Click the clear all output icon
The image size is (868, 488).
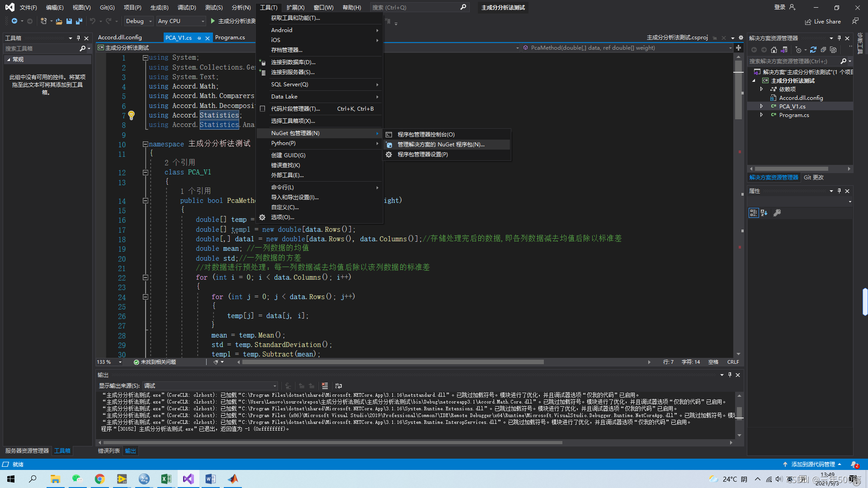pyautogui.click(x=325, y=385)
